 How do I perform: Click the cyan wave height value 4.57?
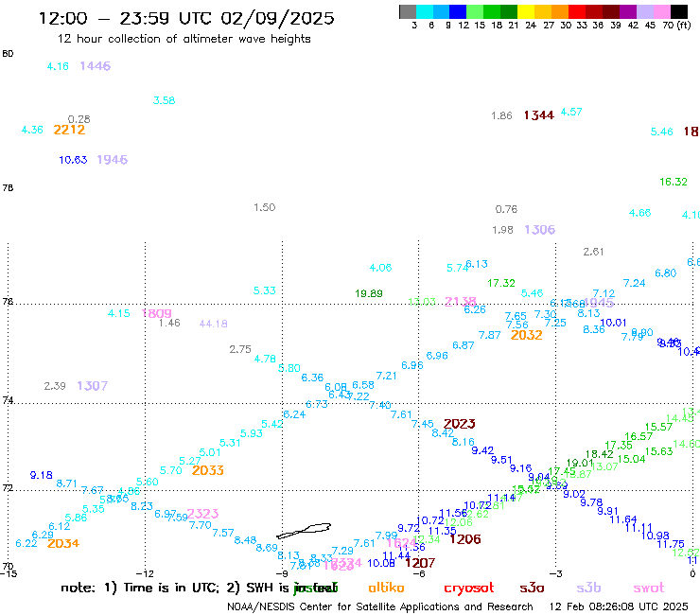point(571,112)
